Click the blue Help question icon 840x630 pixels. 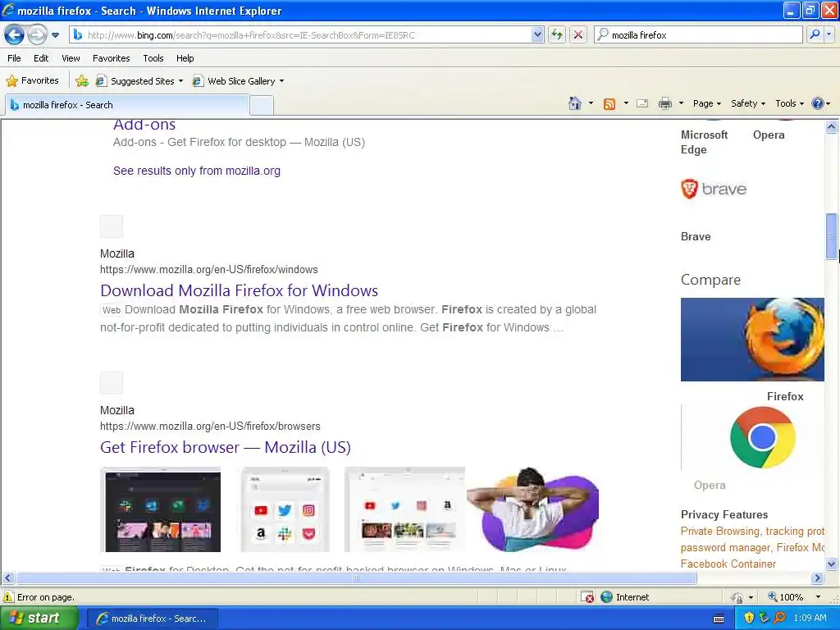click(x=818, y=103)
